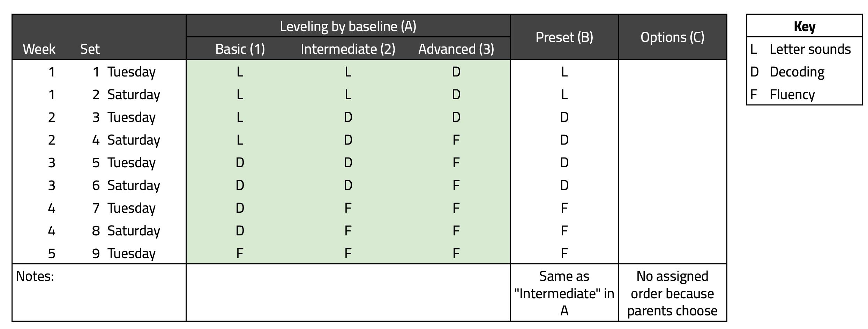Image resolution: width=868 pixels, height=329 pixels.
Task: Click the 'Leveling by baseline (A)' header
Action: [348, 26]
